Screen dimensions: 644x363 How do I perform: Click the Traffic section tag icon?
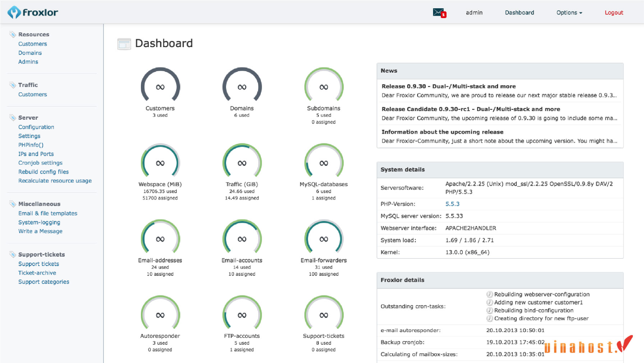point(13,85)
